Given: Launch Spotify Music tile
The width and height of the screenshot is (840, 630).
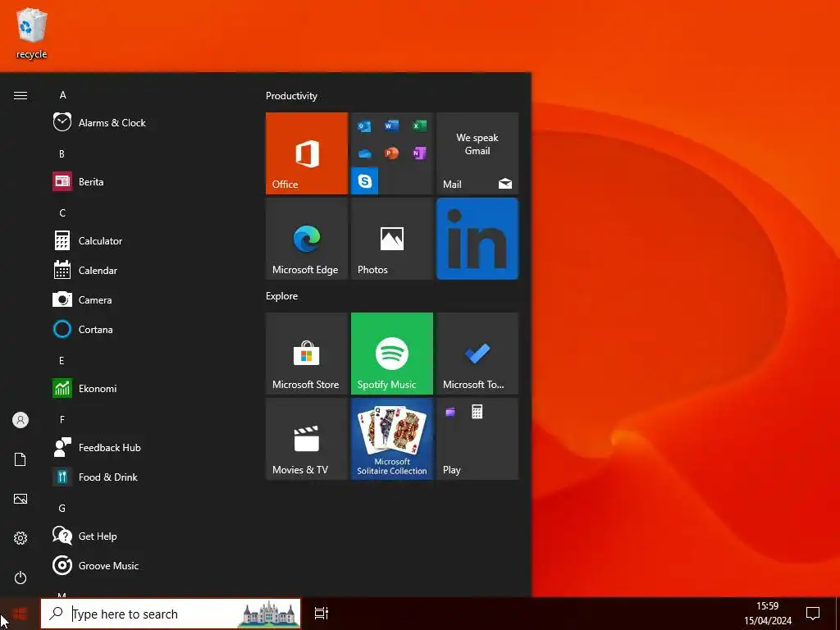Looking at the screenshot, I should (391, 354).
